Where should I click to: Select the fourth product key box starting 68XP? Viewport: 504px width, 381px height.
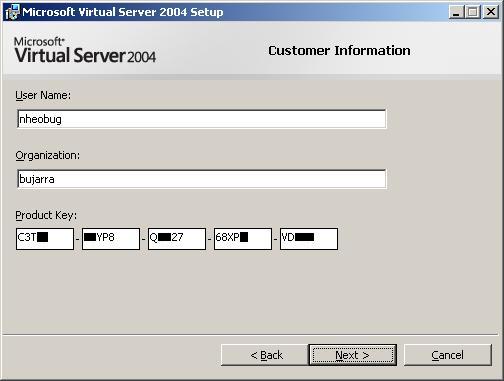[243, 238]
